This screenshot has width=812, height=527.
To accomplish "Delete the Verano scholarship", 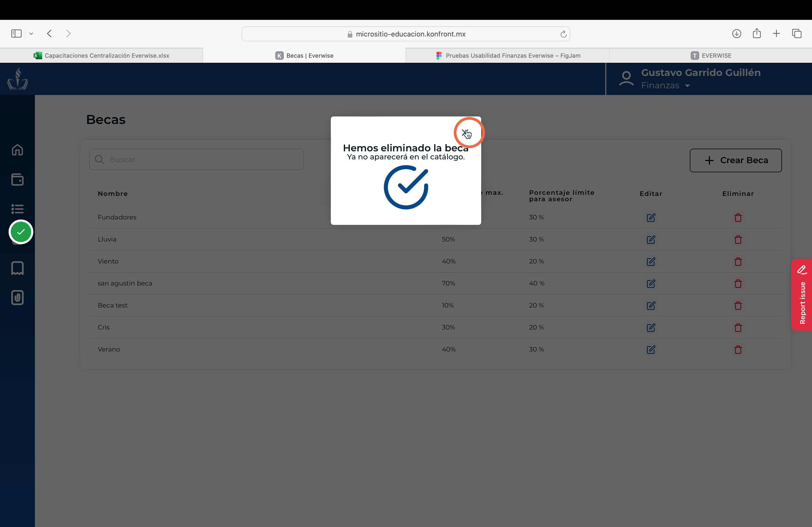I will (738, 349).
